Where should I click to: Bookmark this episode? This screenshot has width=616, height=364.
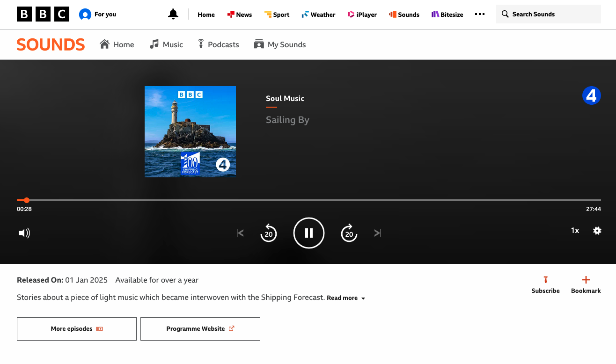586,284
